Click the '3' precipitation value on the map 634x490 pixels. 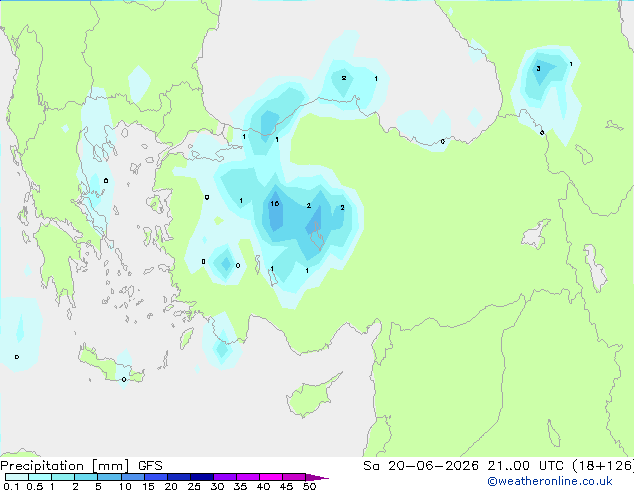538,68
